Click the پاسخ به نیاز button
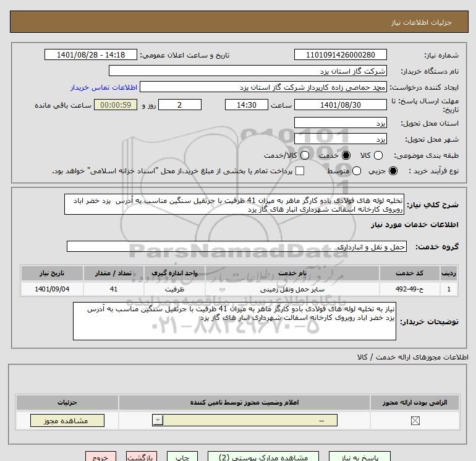 click(x=360, y=457)
